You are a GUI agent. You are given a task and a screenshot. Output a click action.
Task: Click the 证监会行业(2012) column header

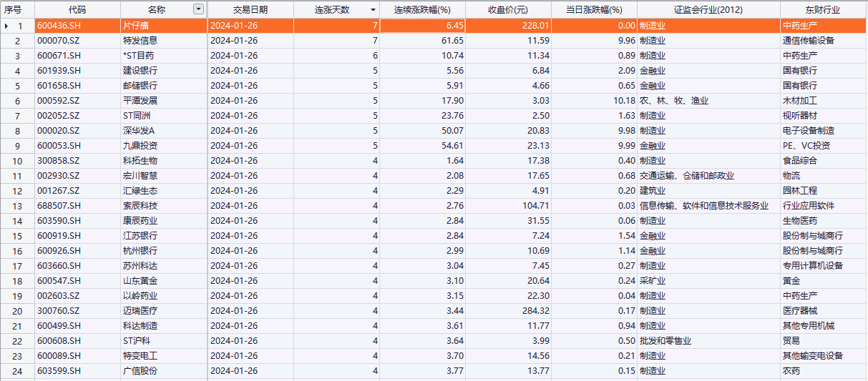[708, 10]
